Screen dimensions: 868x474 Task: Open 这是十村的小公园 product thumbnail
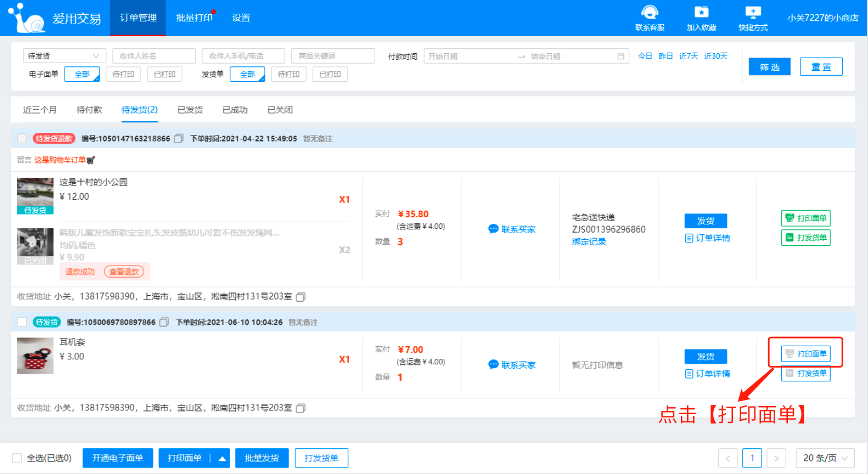click(x=35, y=196)
